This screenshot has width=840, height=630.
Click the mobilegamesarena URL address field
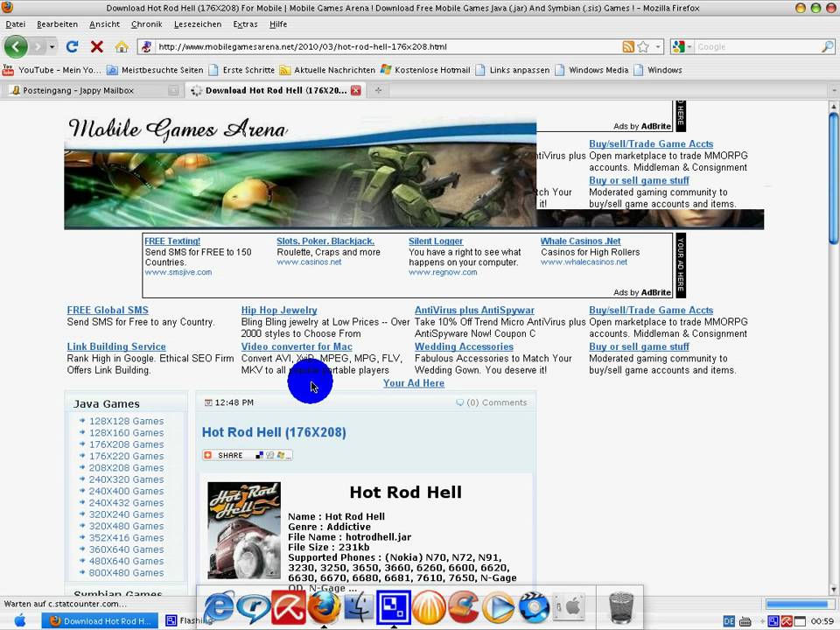[388, 46]
